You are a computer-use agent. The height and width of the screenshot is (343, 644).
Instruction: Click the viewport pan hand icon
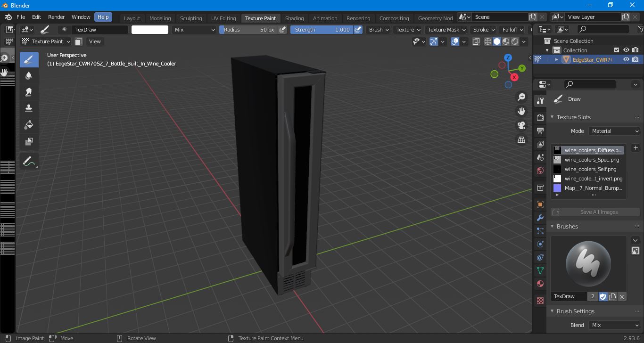click(521, 111)
